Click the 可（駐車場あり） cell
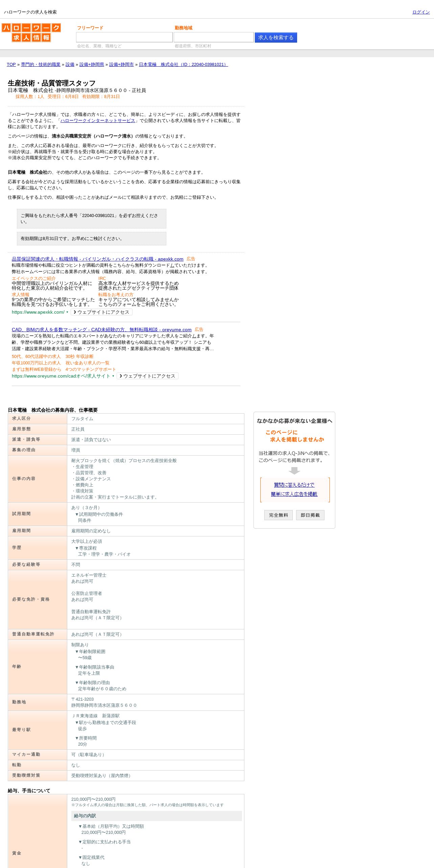The height and width of the screenshot is (868, 434). [x=155, y=755]
